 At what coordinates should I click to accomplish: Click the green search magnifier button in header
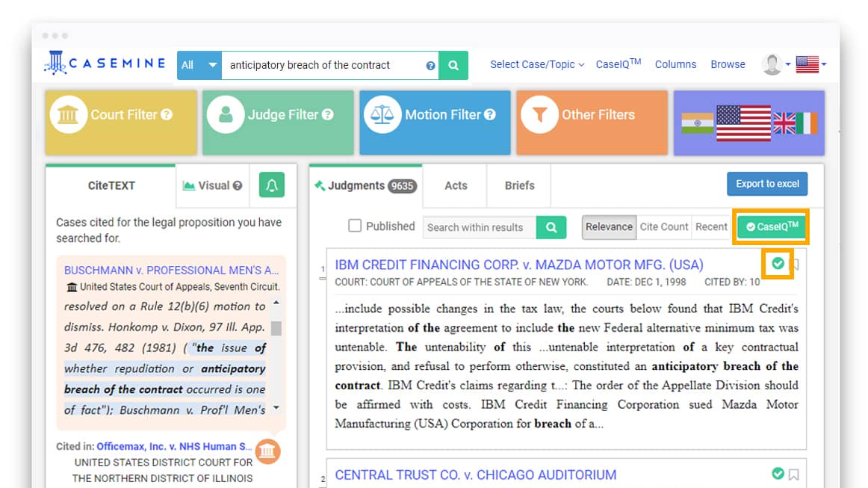453,65
